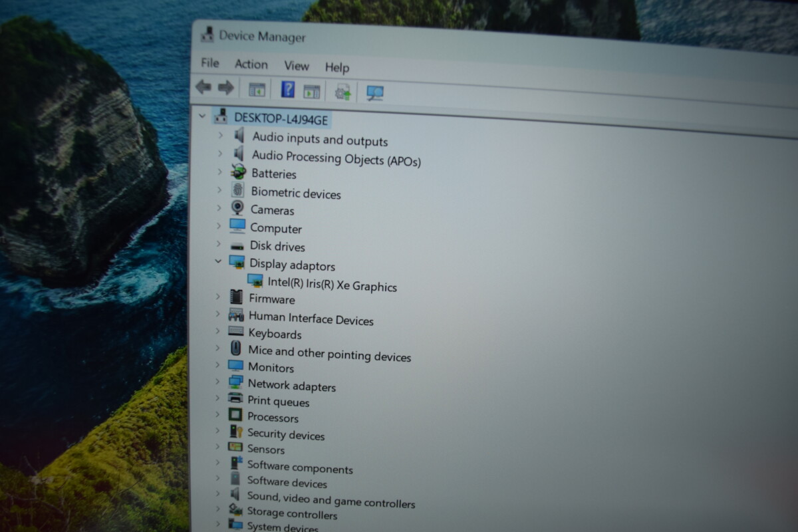Click the Action Pane toolbar icon
Screen dimensions: 798x532
(312, 91)
